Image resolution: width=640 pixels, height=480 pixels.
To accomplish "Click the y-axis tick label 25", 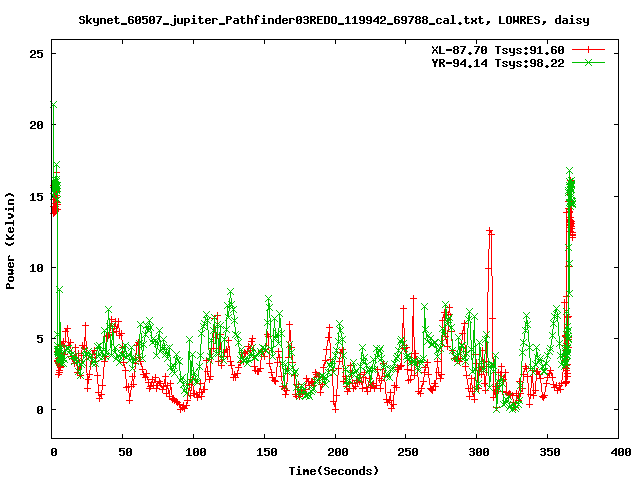I will click(x=36, y=54).
